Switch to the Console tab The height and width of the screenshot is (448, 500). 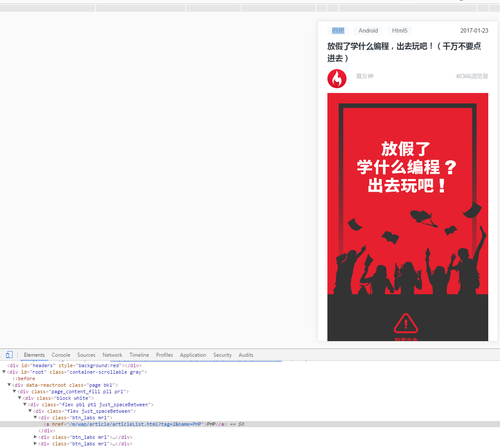(x=61, y=355)
